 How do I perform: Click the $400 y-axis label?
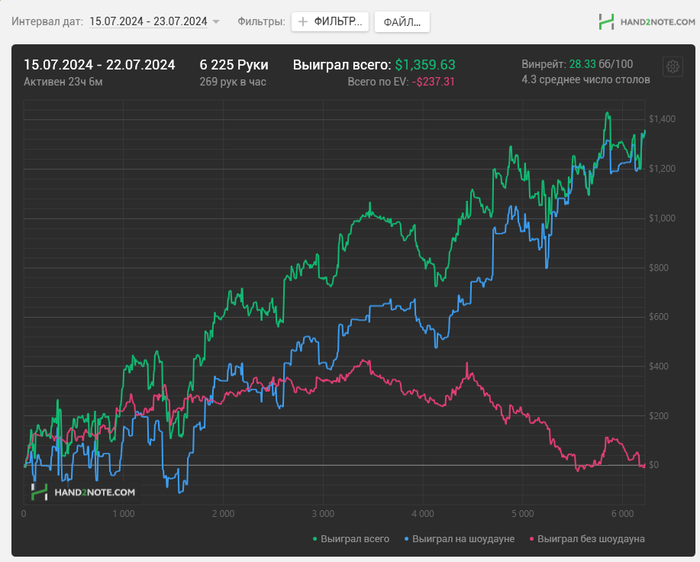click(x=659, y=366)
